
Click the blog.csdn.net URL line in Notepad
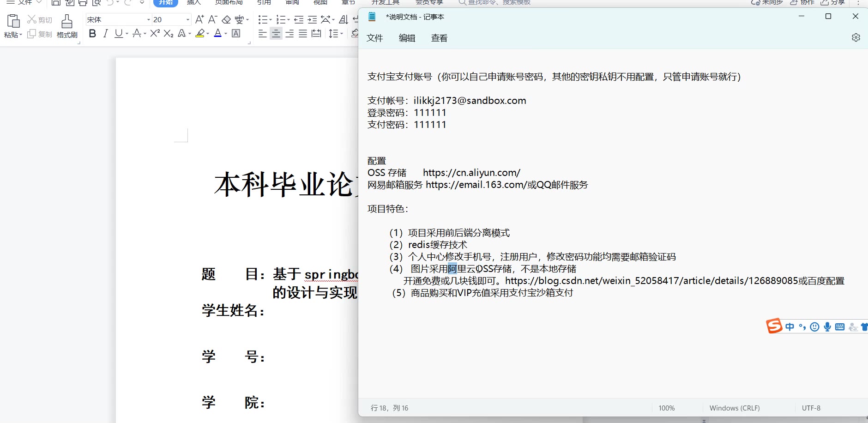(624, 281)
